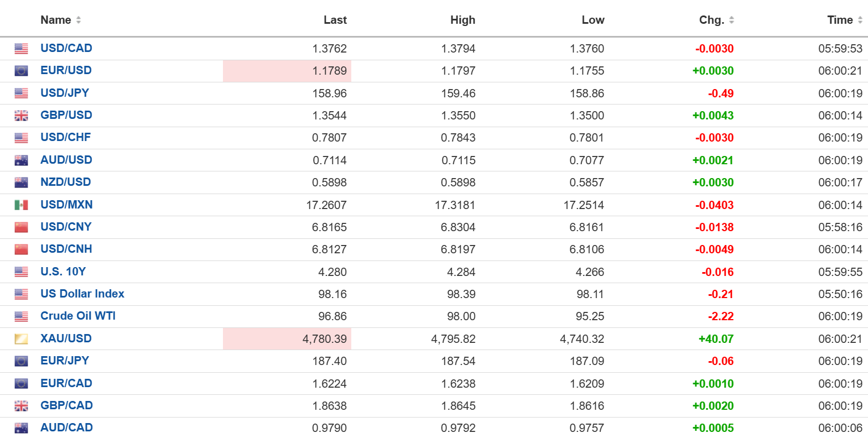The image size is (868, 438).
Task: Click the gold bar icon beside XAU/USD
Action: 21,339
